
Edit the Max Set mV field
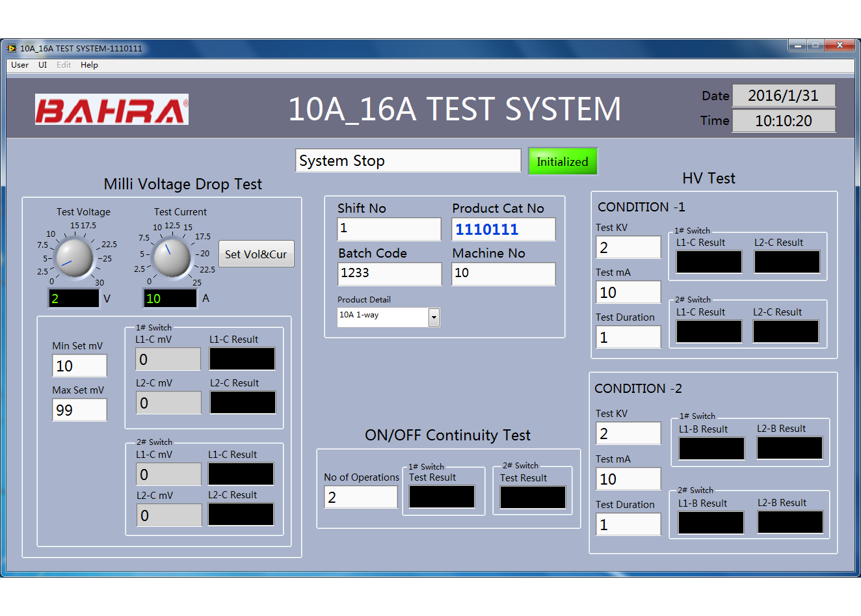pos(79,410)
